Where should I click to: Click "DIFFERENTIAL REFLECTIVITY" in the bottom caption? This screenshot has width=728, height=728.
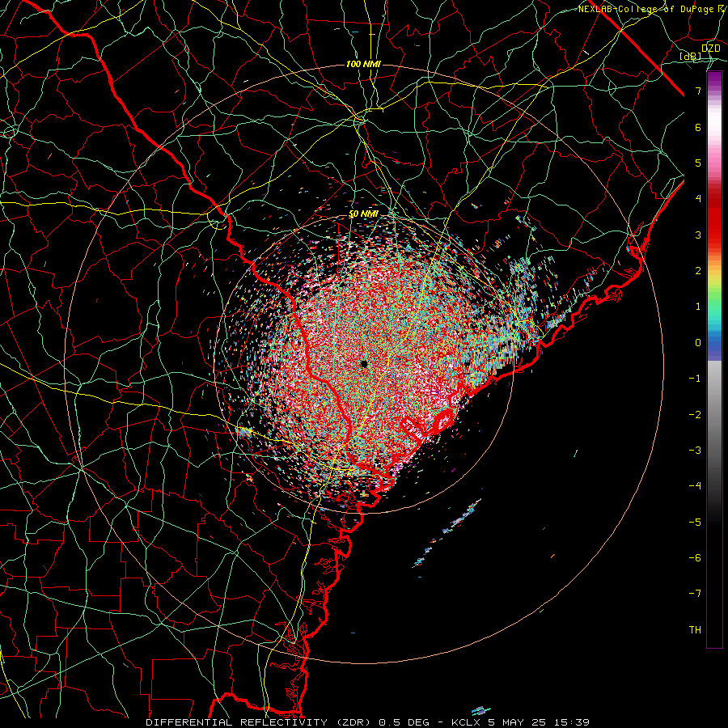[237, 722]
